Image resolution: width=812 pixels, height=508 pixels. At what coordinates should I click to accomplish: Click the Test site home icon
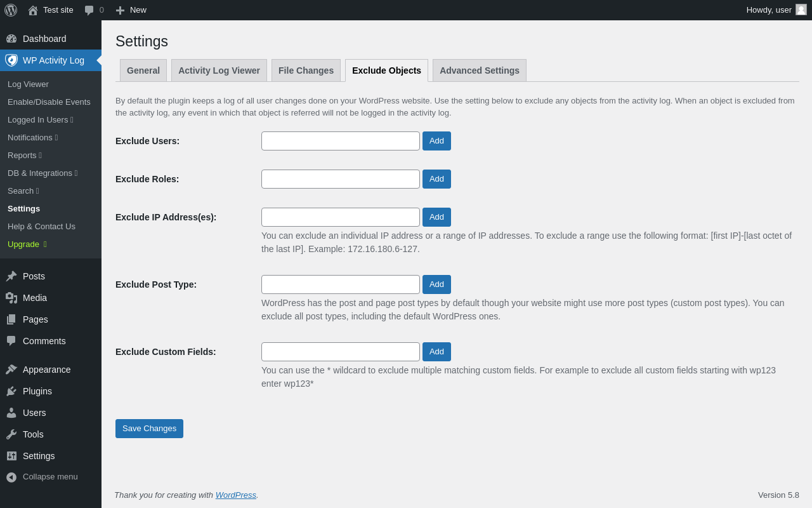(33, 10)
